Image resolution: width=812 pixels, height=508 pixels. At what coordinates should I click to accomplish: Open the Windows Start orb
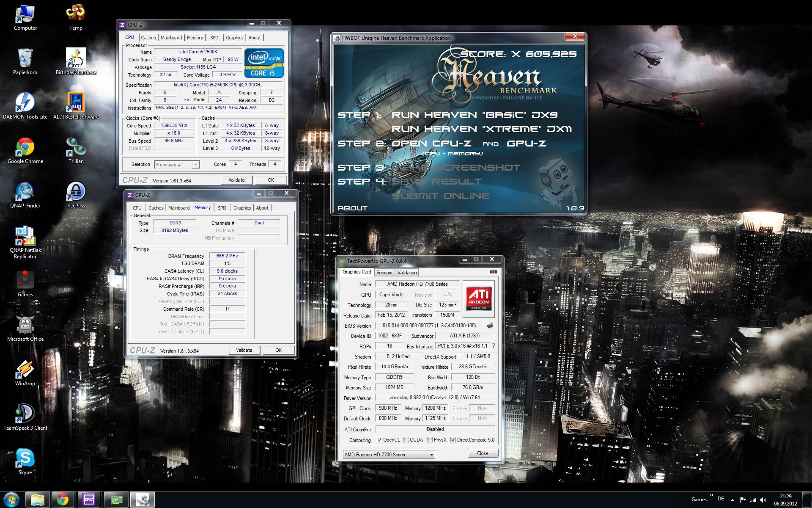[11, 500]
